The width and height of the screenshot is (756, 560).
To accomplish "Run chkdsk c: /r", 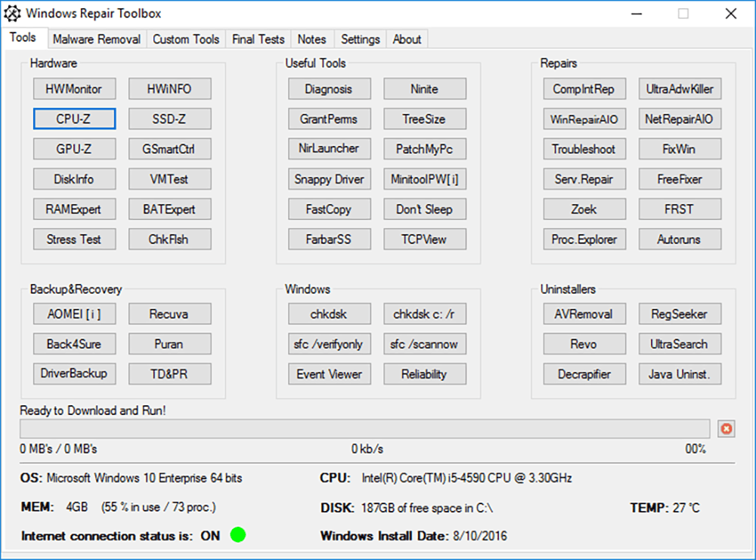I will [x=425, y=314].
